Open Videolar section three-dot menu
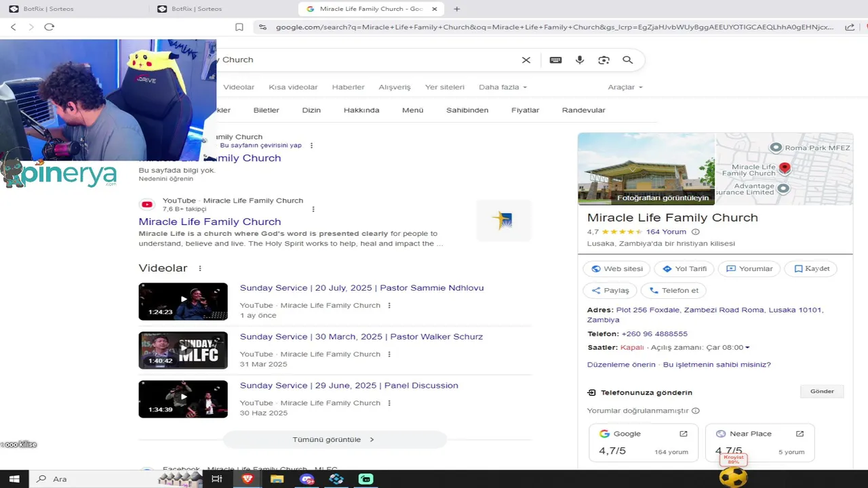 pyautogui.click(x=200, y=268)
